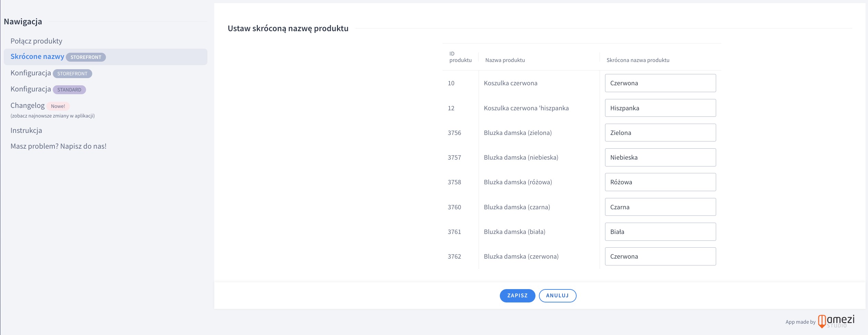Click the Hiszpanka short name field
The image size is (868, 335).
pyautogui.click(x=660, y=108)
